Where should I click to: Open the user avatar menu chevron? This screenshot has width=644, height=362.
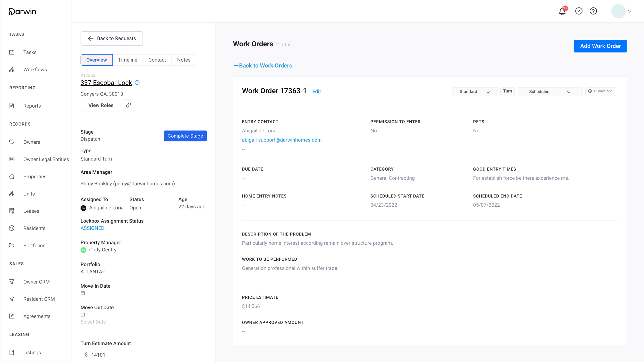coord(630,11)
